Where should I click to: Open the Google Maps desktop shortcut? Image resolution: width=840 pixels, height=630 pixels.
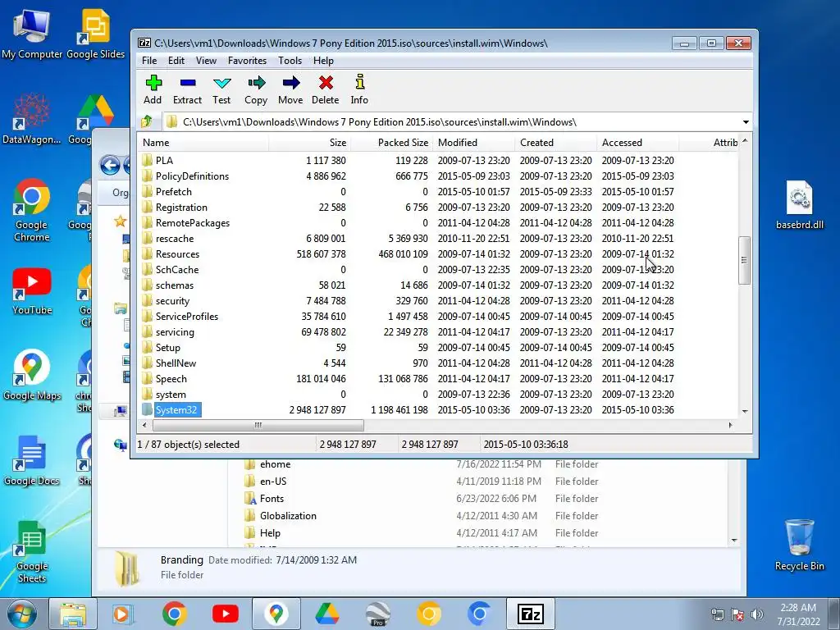(32, 376)
